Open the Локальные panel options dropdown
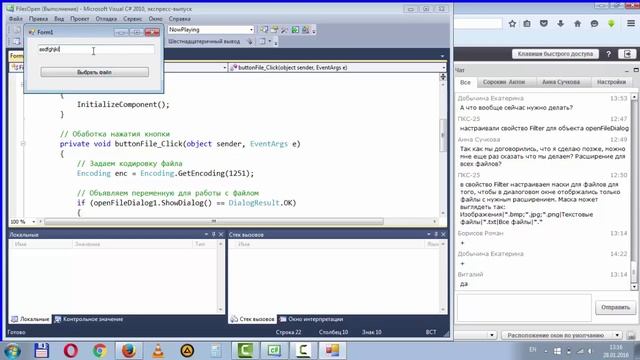 pos(206,234)
